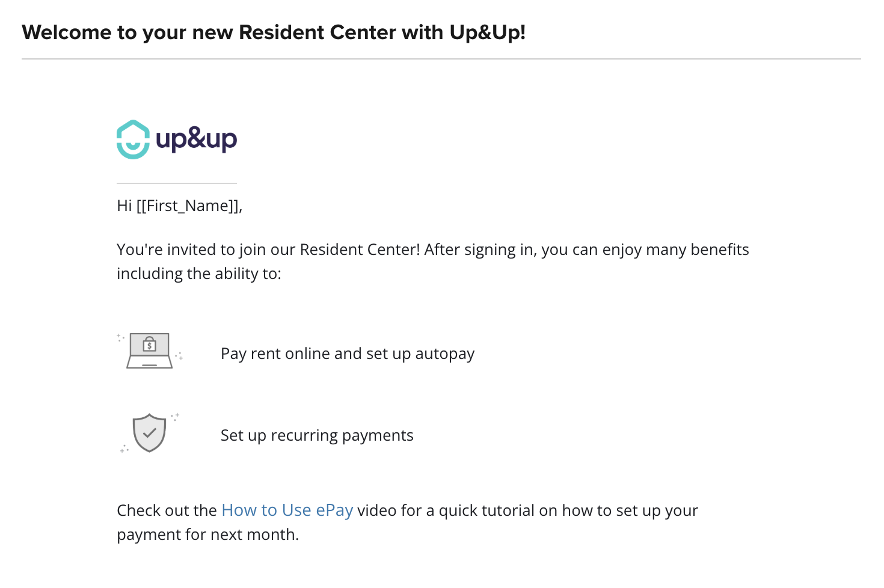884x588 pixels.
Task: Click the You're invited to join sentence
Action: [433, 250]
